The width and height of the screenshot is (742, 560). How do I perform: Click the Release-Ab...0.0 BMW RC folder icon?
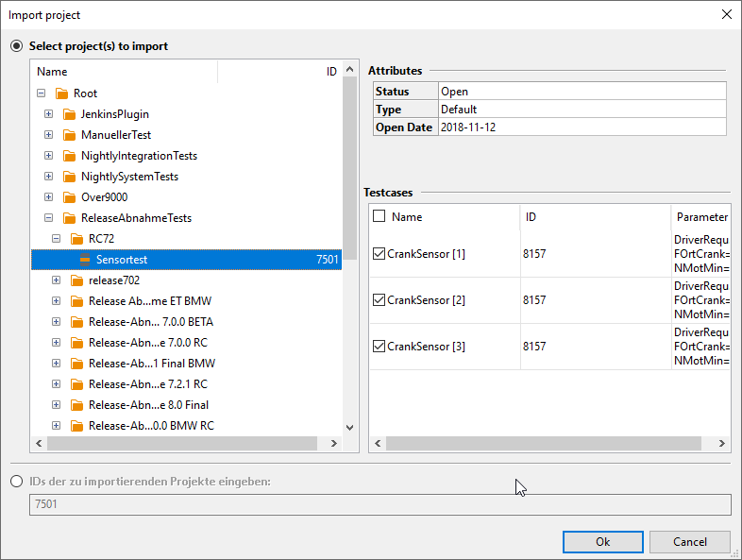click(x=77, y=426)
